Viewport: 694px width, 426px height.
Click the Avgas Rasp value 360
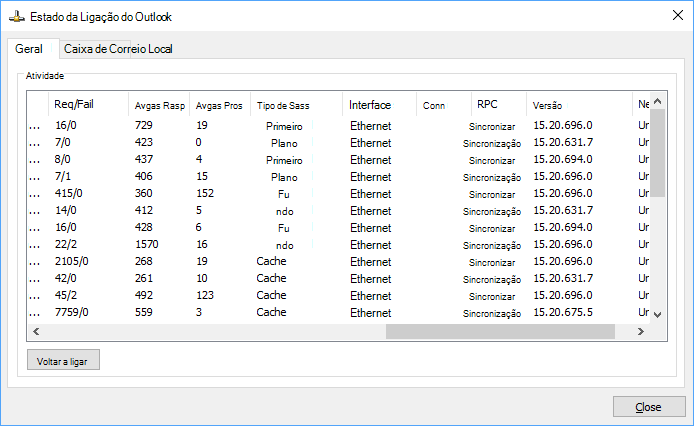(144, 194)
